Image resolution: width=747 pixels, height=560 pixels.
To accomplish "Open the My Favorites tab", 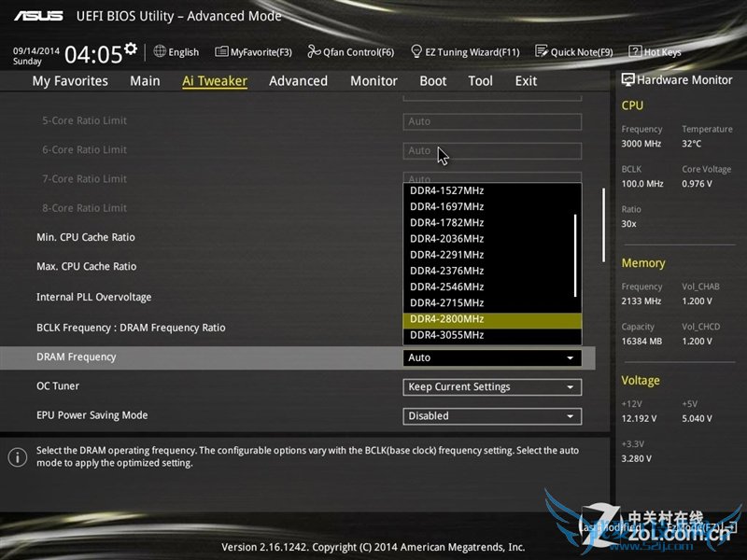I will coord(70,81).
